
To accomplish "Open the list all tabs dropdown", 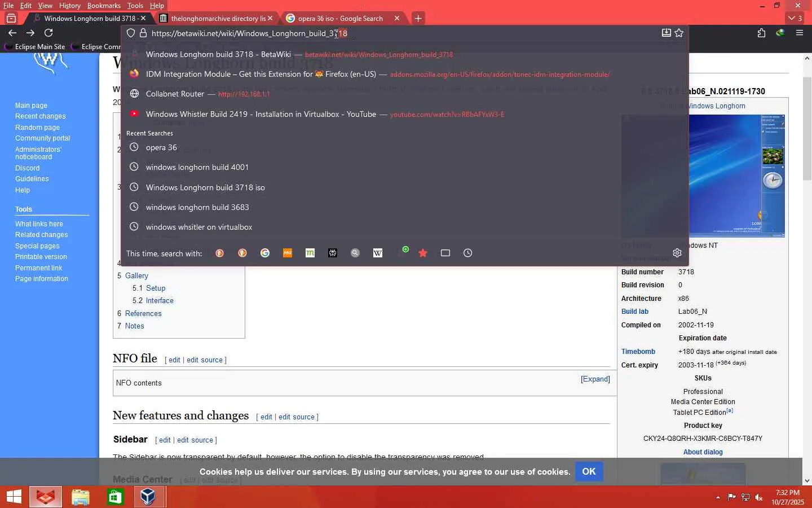I will pyautogui.click(x=796, y=18).
